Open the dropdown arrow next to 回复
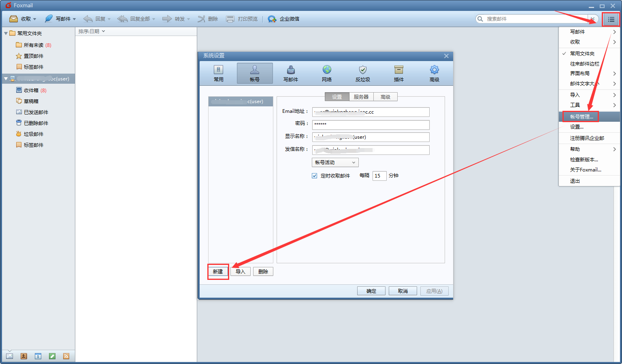This screenshot has height=364, width=622. click(109, 19)
